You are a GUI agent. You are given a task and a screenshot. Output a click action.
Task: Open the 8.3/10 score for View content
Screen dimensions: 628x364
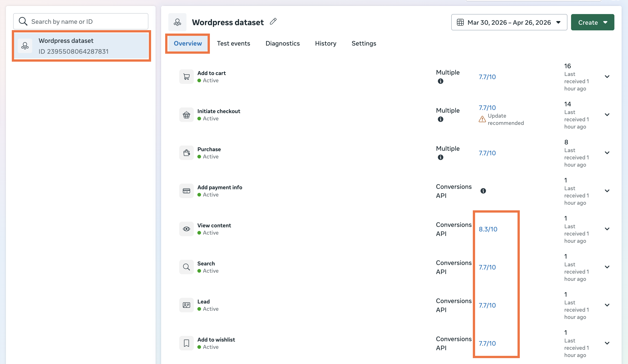(x=488, y=229)
